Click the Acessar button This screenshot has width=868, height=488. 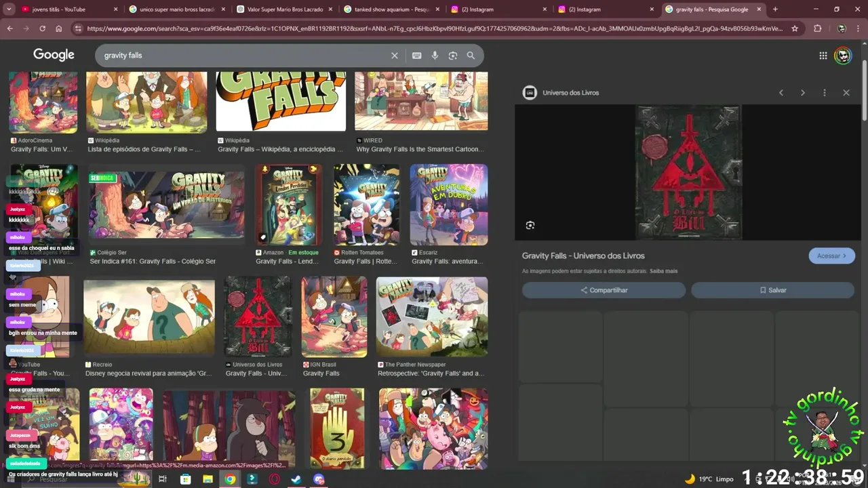pyautogui.click(x=831, y=256)
